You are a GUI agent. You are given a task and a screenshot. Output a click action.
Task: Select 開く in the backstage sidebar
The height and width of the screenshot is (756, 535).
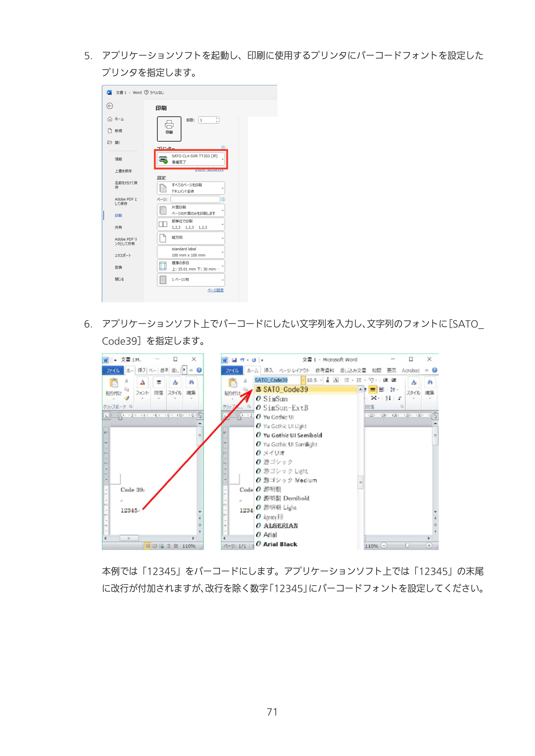(x=114, y=143)
